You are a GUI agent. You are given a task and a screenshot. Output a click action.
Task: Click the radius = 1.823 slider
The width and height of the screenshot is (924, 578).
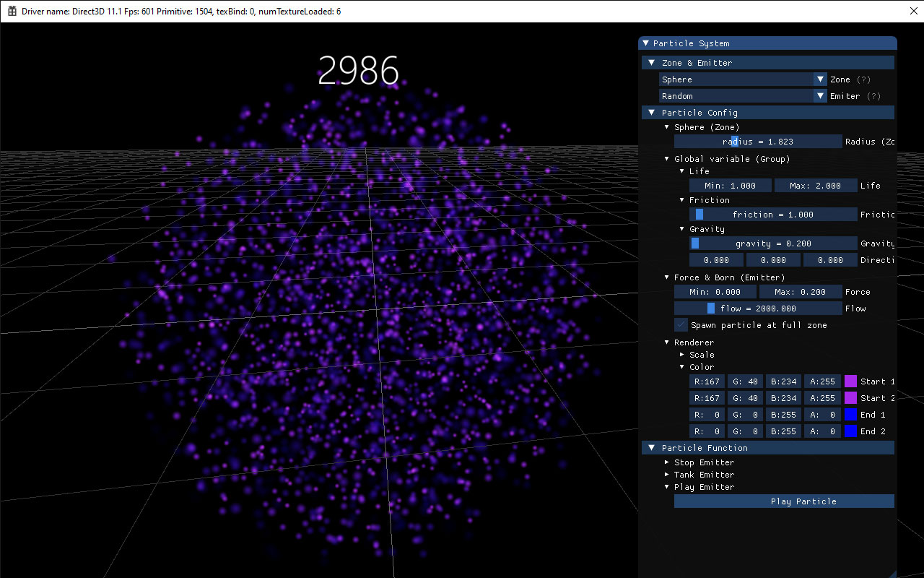(758, 142)
